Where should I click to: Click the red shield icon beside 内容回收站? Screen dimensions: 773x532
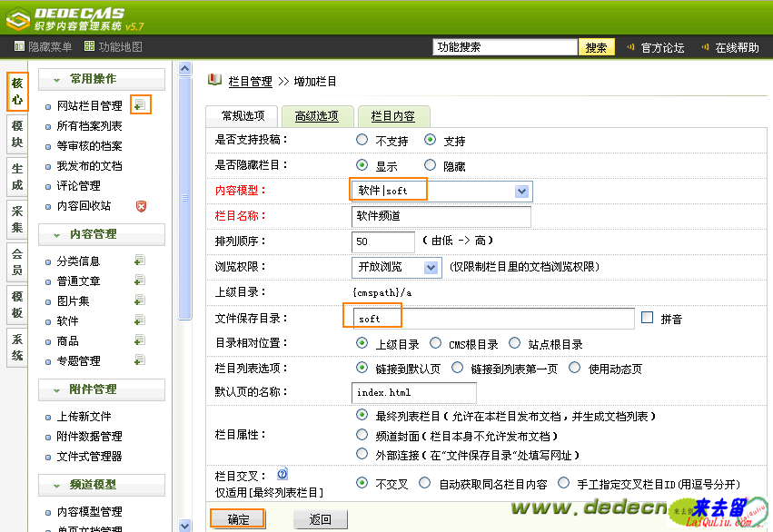click(x=141, y=206)
